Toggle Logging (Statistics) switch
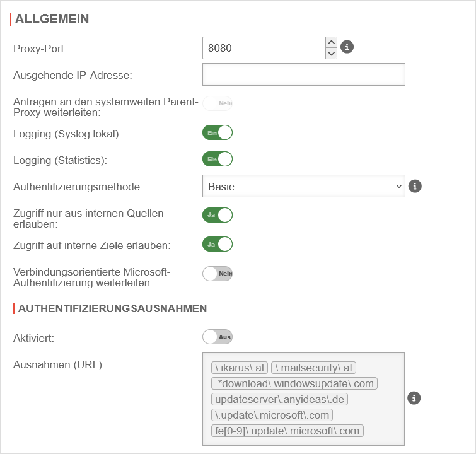The height and width of the screenshot is (454, 476). click(x=218, y=159)
